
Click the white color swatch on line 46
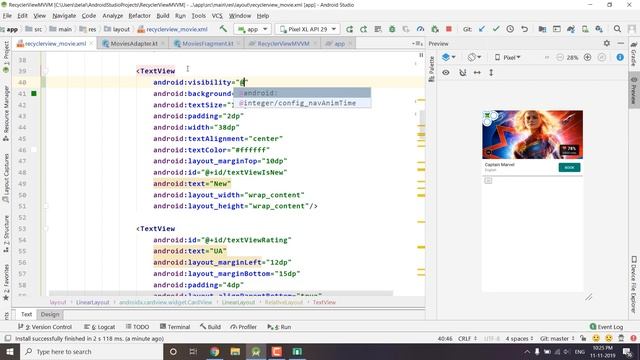tap(34, 150)
